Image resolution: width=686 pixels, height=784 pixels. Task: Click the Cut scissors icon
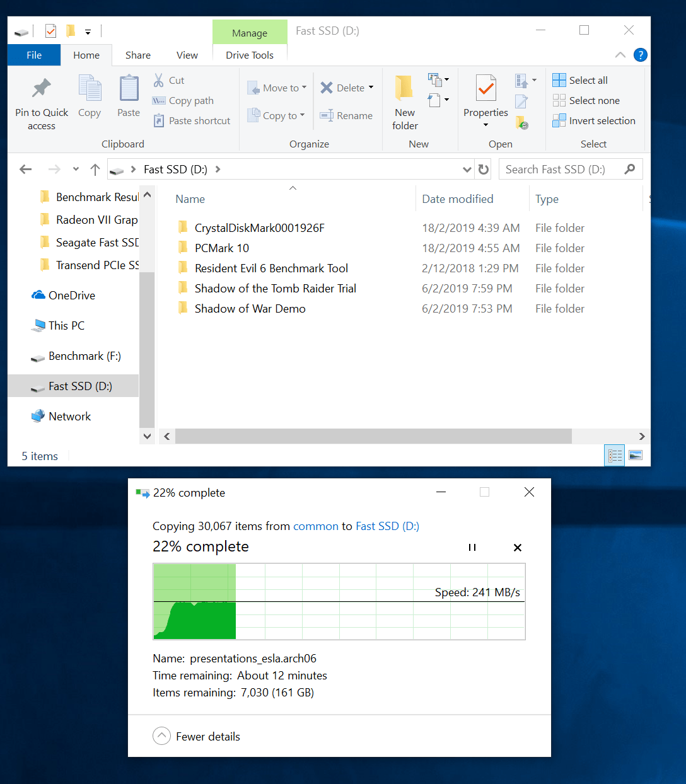(x=159, y=80)
